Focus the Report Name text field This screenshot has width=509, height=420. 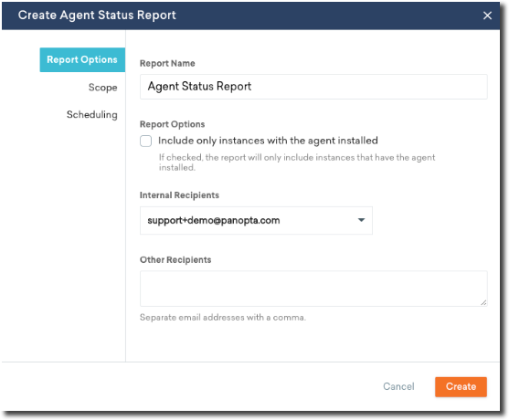313,87
